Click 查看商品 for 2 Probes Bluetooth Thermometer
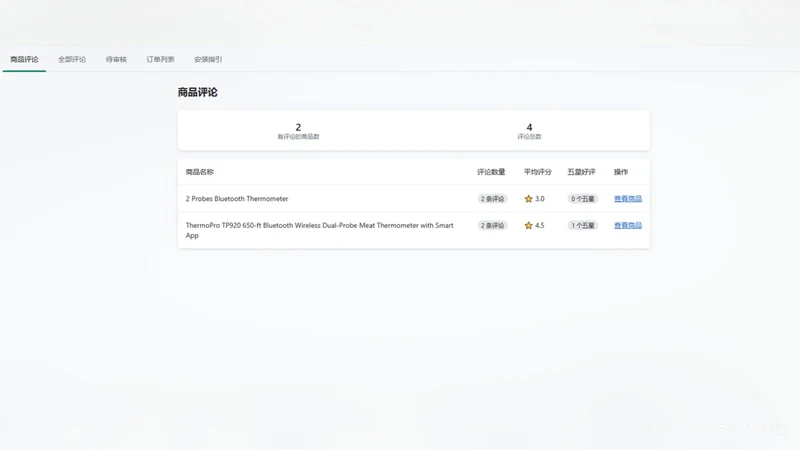Screen dimensions: 800x450 point(628,199)
